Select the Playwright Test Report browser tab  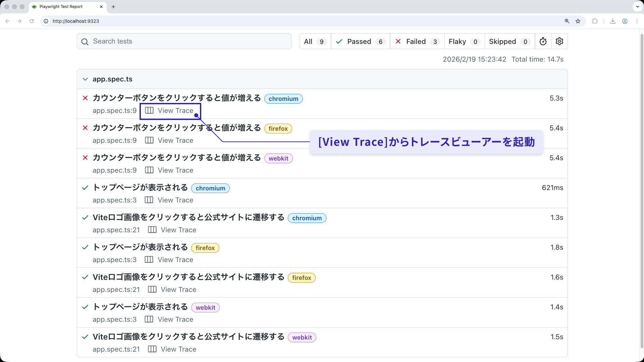point(60,6)
